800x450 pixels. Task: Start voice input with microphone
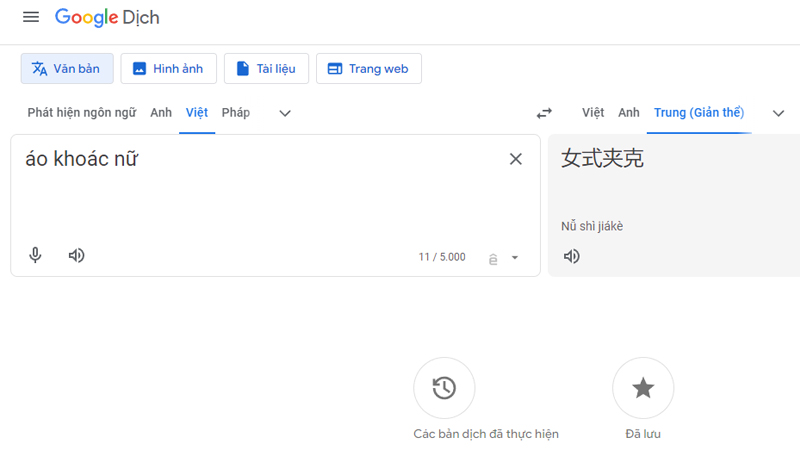point(35,255)
